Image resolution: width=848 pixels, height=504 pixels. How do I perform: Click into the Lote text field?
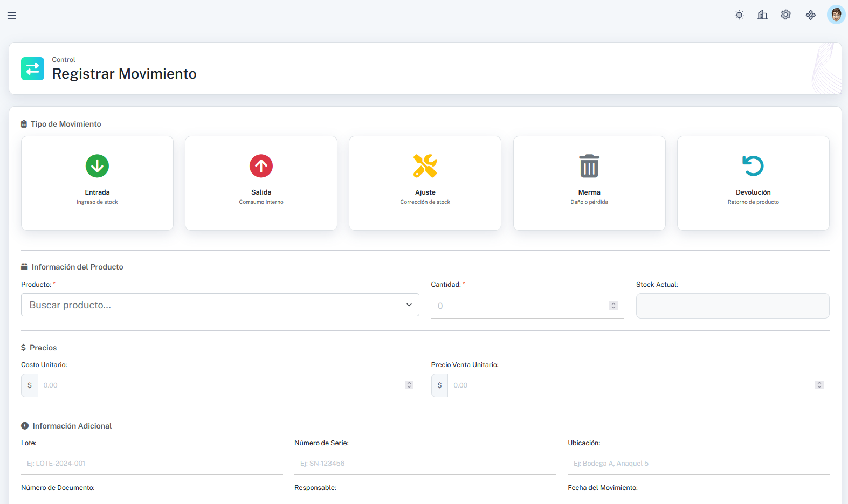pos(151,464)
